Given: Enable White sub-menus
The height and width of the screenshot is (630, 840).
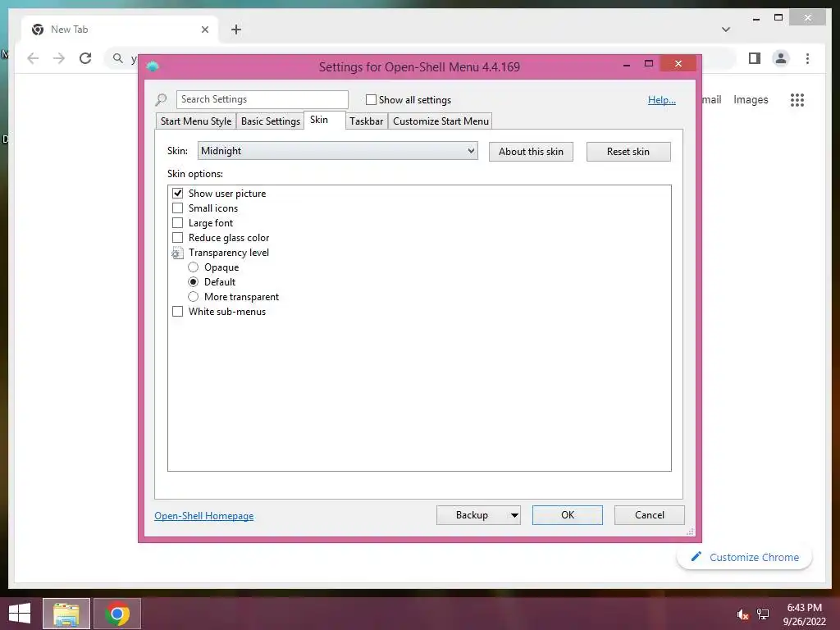Looking at the screenshot, I should coord(177,312).
